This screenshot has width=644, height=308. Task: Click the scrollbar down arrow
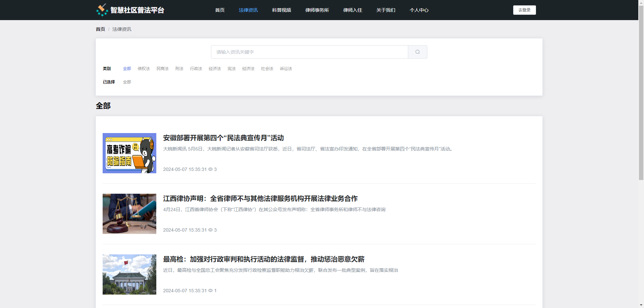[641, 305]
